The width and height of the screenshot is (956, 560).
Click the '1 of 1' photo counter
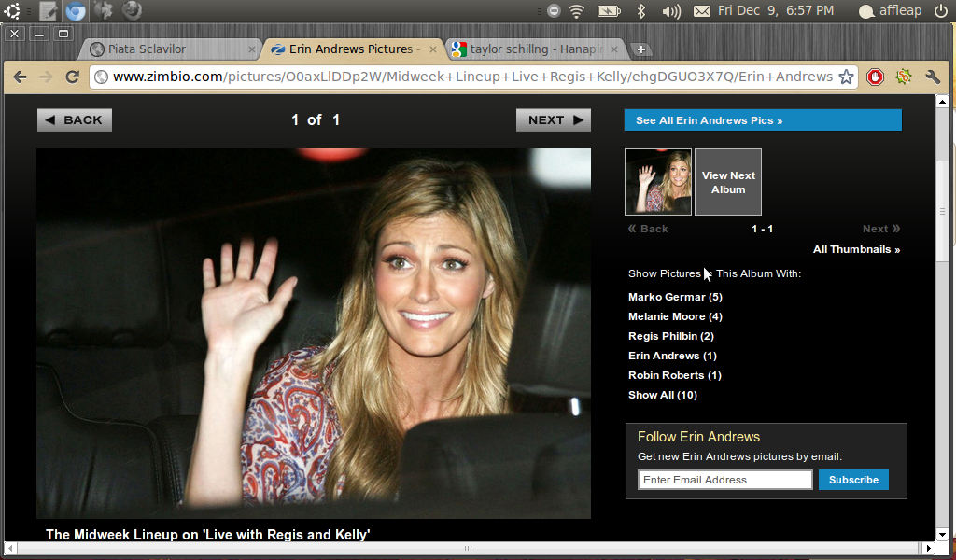pos(316,120)
